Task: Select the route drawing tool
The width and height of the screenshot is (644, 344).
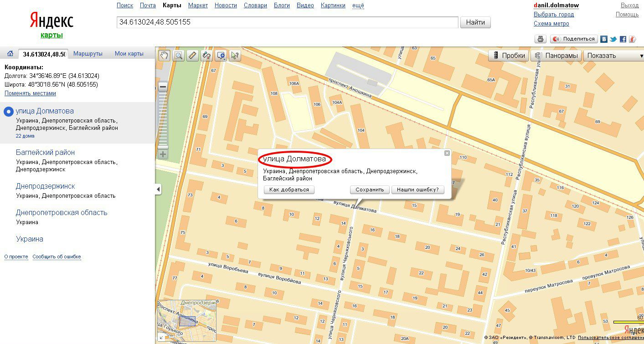Action: click(206, 56)
